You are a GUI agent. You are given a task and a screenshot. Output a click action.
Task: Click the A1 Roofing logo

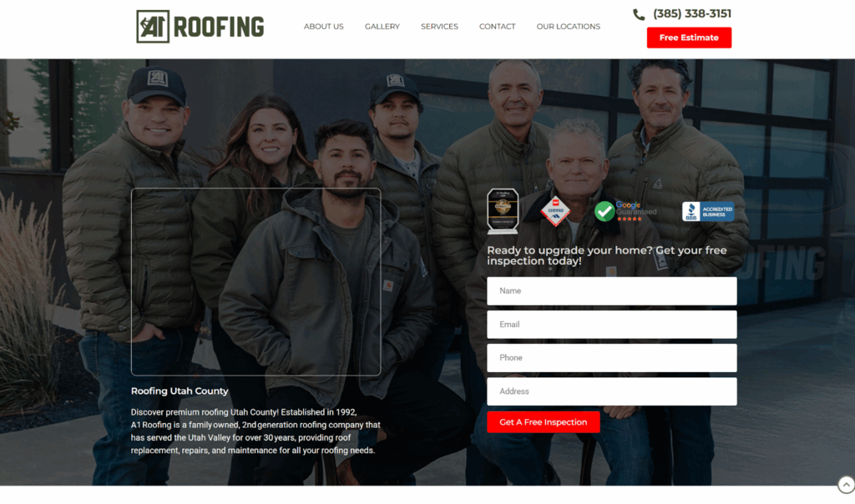tap(200, 26)
